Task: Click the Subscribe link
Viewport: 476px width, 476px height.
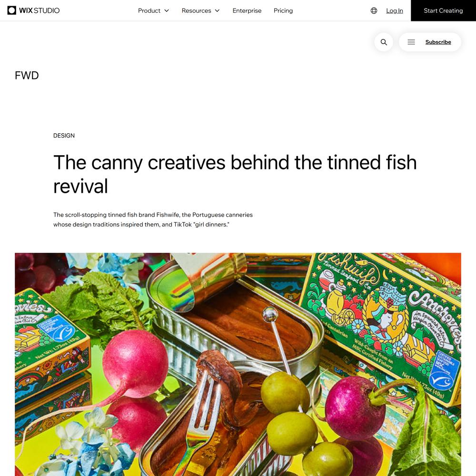Action: (438, 42)
